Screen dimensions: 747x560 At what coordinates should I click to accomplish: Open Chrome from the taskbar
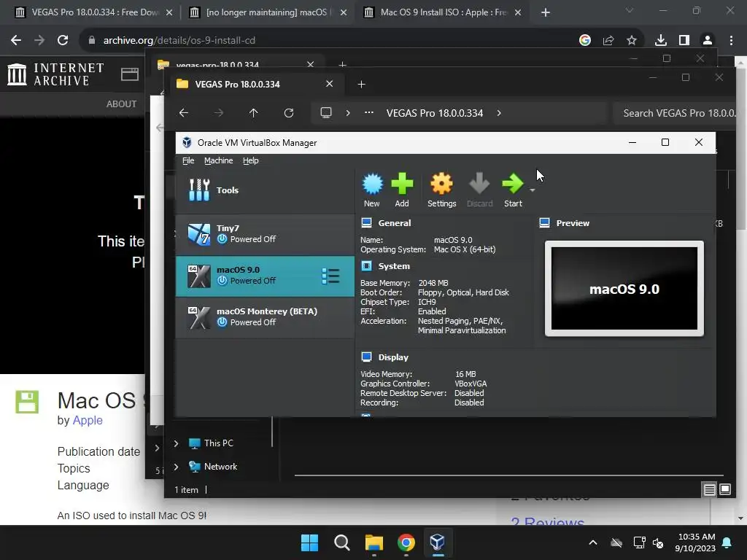tap(406, 542)
